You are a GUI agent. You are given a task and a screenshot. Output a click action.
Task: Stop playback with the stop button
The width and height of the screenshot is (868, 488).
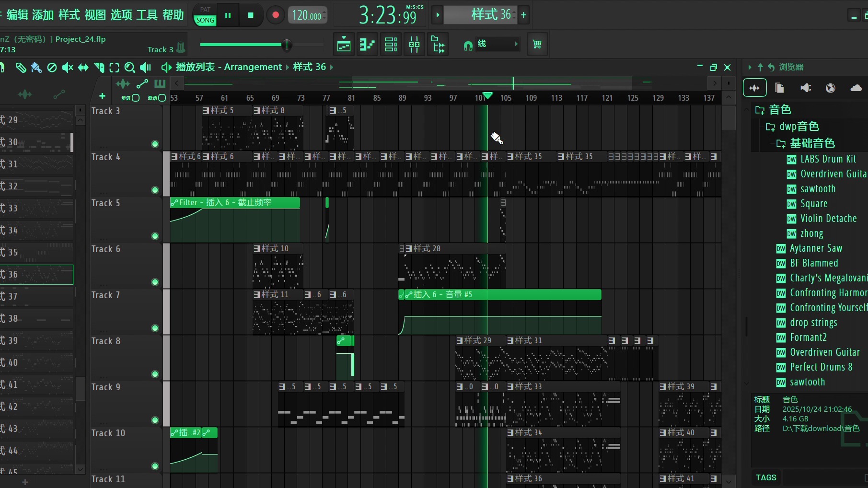[x=251, y=15]
